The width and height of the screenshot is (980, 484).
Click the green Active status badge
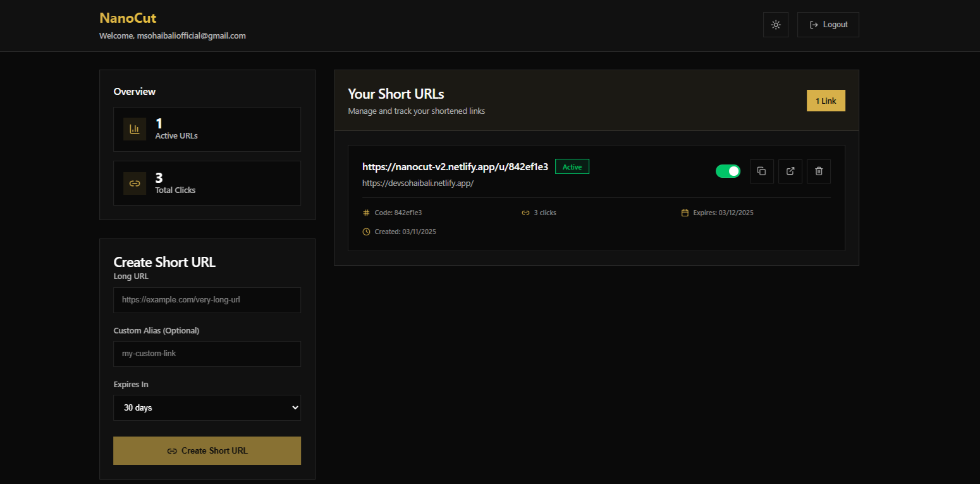pos(572,167)
